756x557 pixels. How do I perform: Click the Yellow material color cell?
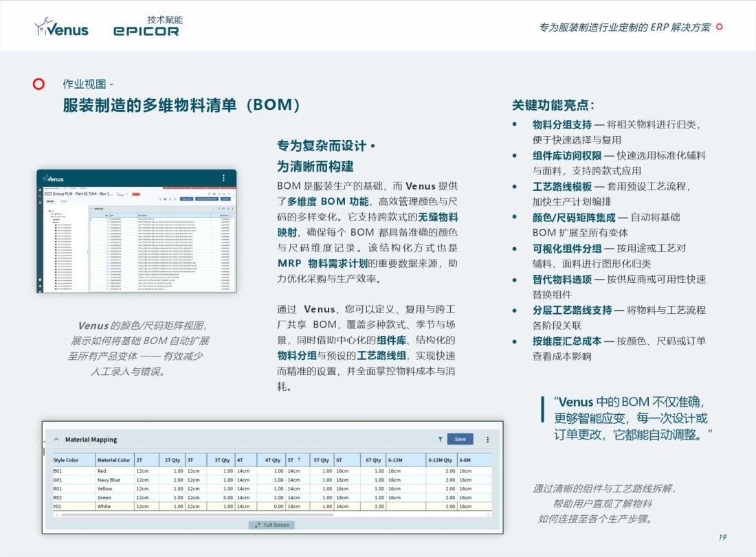click(115, 488)
